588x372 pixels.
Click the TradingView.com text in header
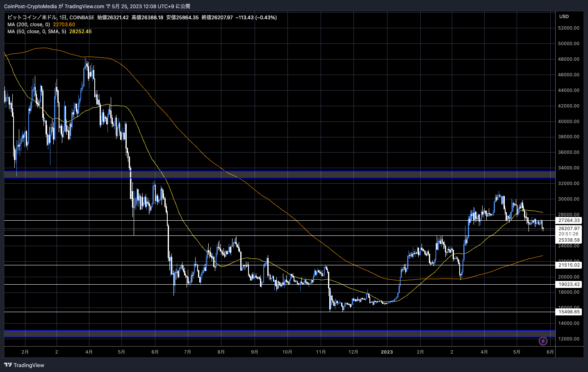pyautogui.click(x=84, y=6)
